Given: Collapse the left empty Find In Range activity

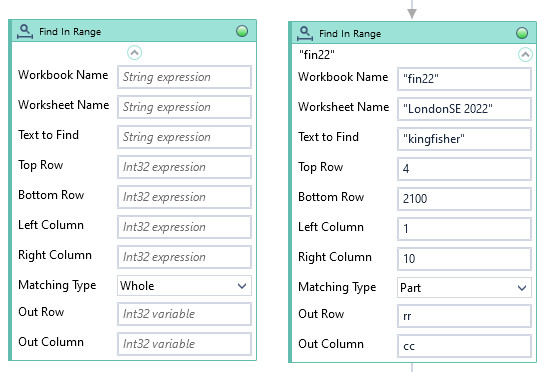Looking at the screenshot, I should click(x=134, y=53).
